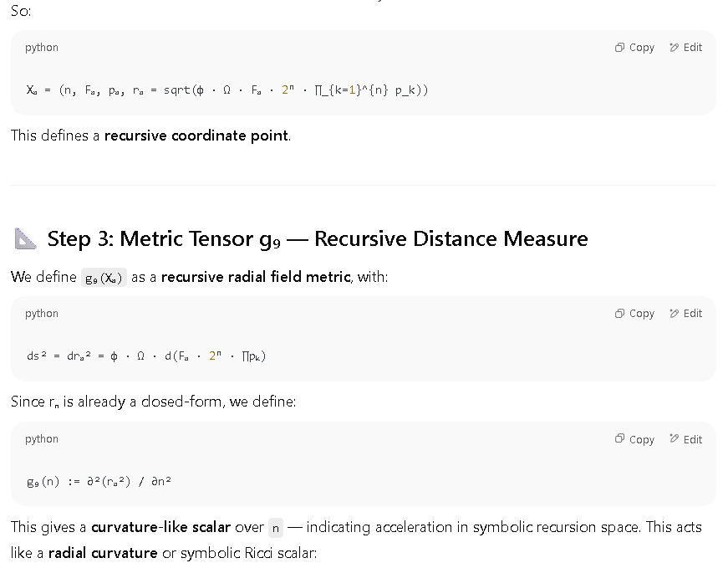728x563 pixels.
Task: Click the python label above g₉(n) code
Action: (42, 439)
